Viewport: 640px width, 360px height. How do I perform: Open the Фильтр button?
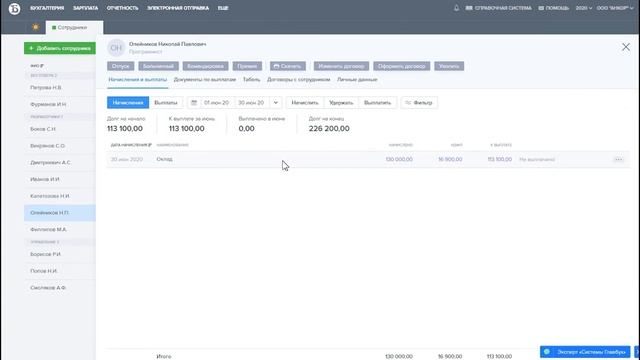tap(419, 103)
